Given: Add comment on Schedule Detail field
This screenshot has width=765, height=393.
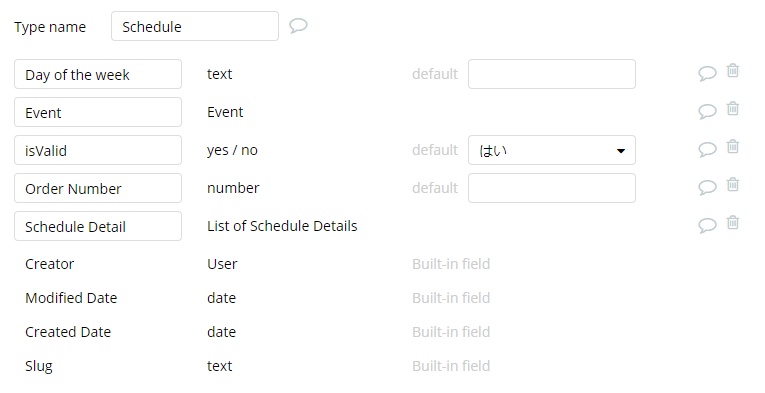Looking at the screenshot, I should [707, 225].
